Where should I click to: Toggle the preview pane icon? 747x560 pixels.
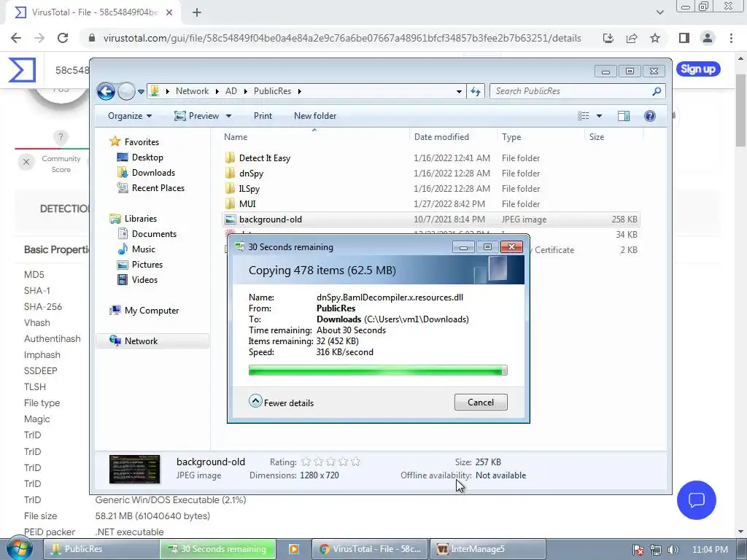pyautogui.click(x=624, y=116)
